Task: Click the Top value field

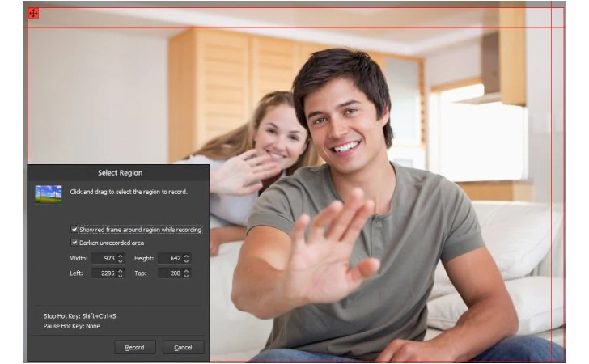Action: [170, 273]
